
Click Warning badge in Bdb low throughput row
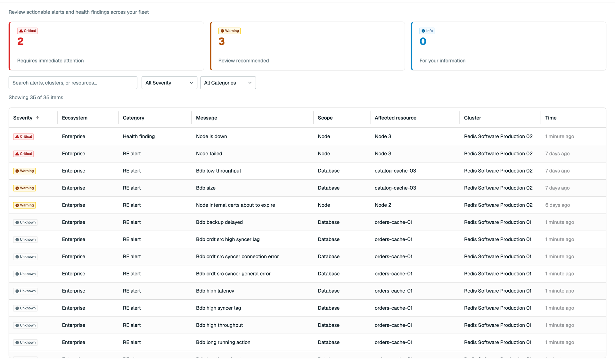(x=24, y=171)
